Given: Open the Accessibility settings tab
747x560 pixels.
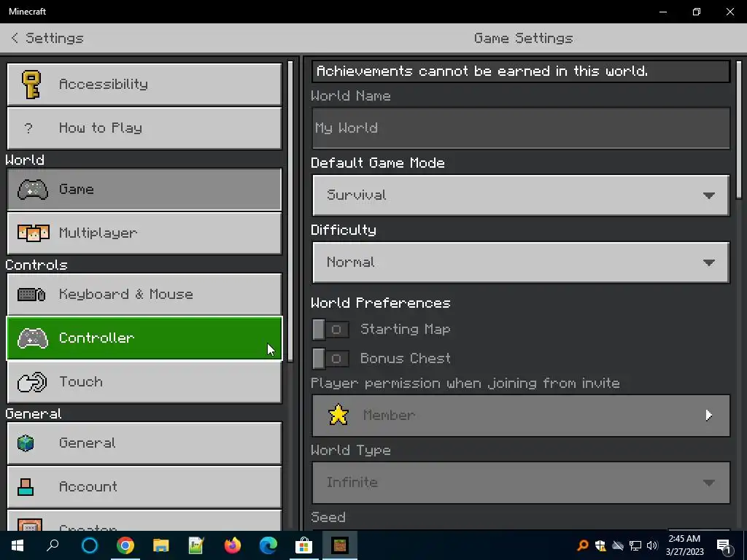Looking at the screenshot, I should click(x=144, y=85).
